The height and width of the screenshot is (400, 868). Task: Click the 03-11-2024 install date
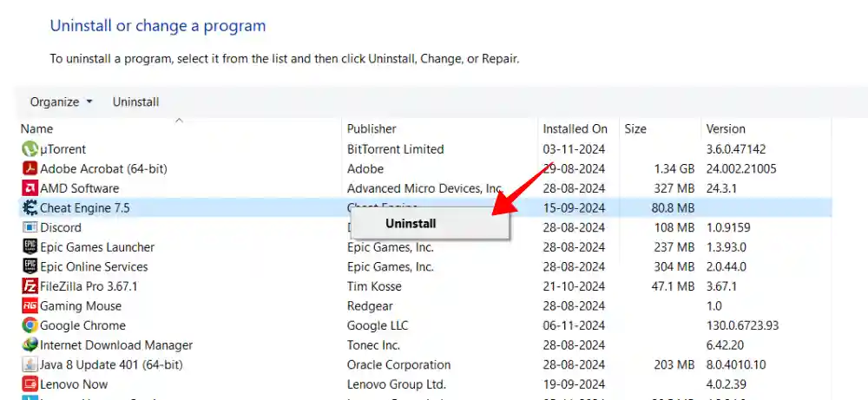tap(574, 149)
